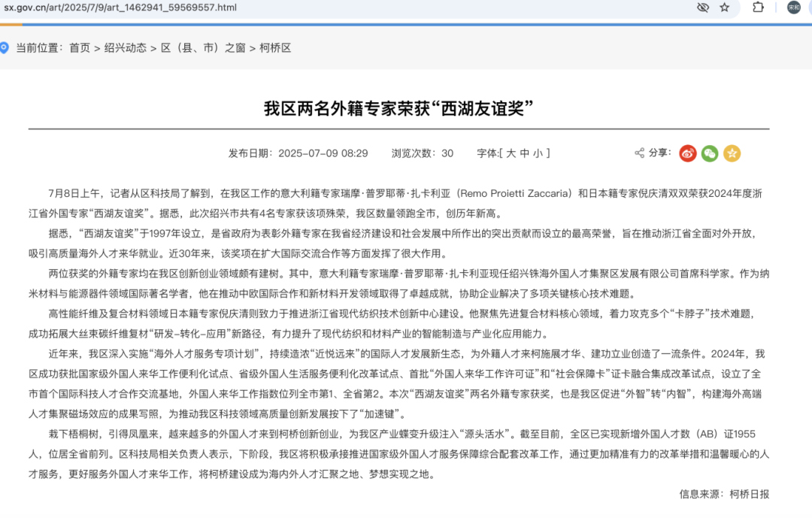812x518 pixels.
Task: Click the article headline about 西湖友谊奖
Action: point(398,107)
